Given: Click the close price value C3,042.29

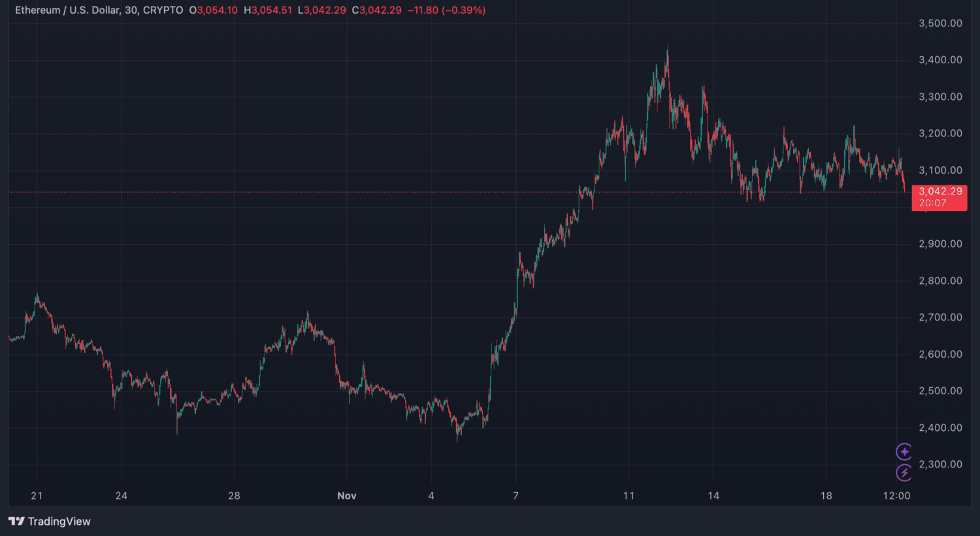Looking at the screenshot, I should [376, 10].
